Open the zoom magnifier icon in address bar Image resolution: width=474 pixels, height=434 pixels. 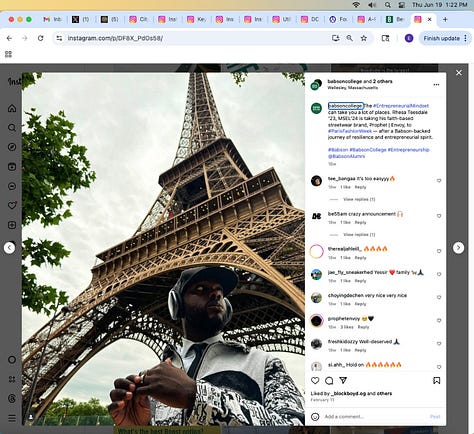pyautogui.click(x=349, y=38)
